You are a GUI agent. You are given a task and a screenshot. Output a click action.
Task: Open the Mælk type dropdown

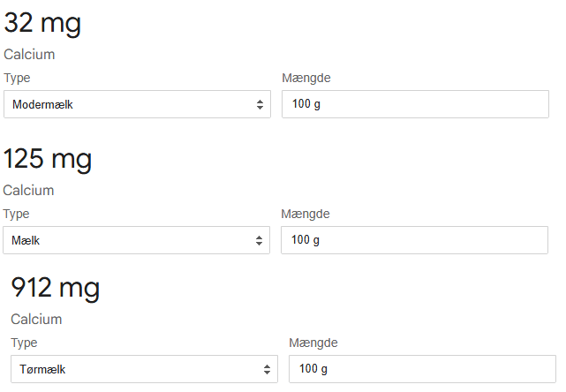click(x=137, y=240)
